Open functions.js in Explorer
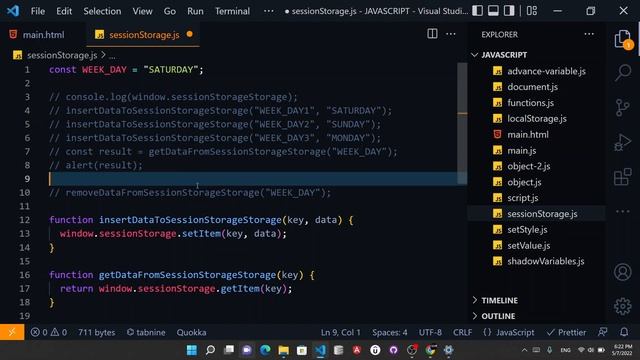This screenshot has width=640, height=360. coord(531,103)
